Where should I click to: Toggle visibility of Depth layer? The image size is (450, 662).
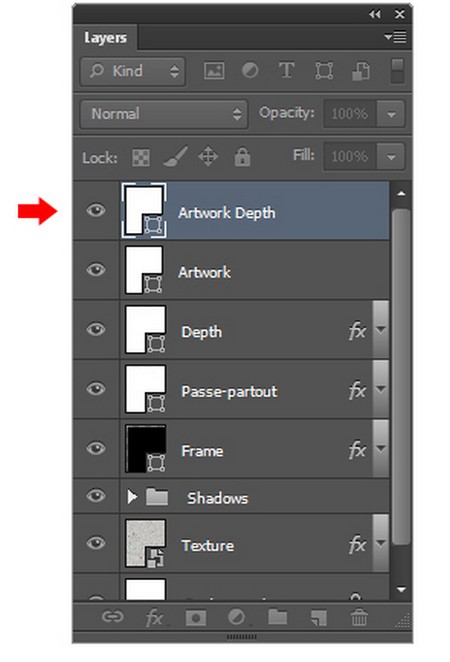(x=96, y=329)
